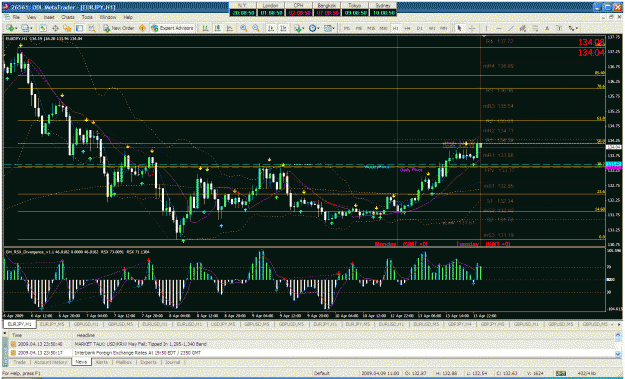Select the Fibonacci retracement tool
Image resolution: width=625 pixels, height=379 pixels.
coord(535,28)
